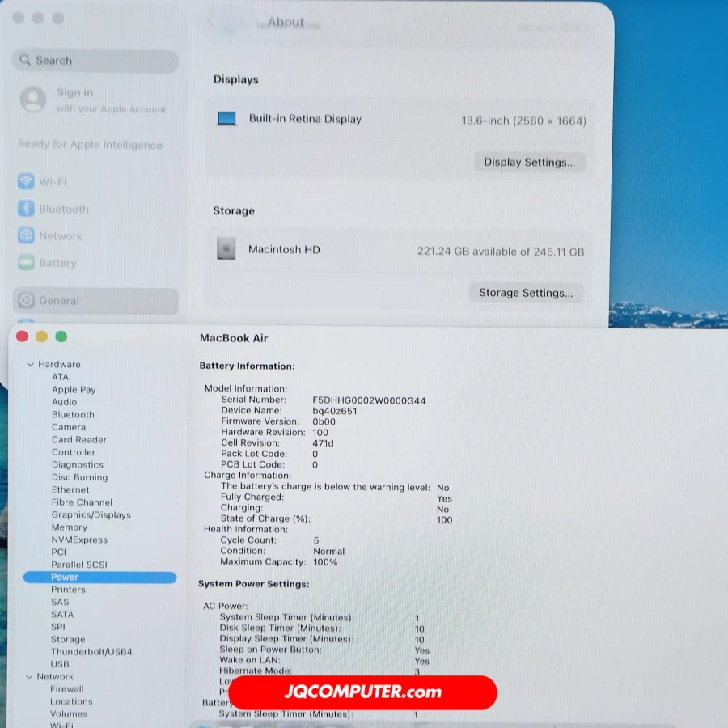
Task: Select Memory in the Hardware list
Action: (x=69, y=527)
